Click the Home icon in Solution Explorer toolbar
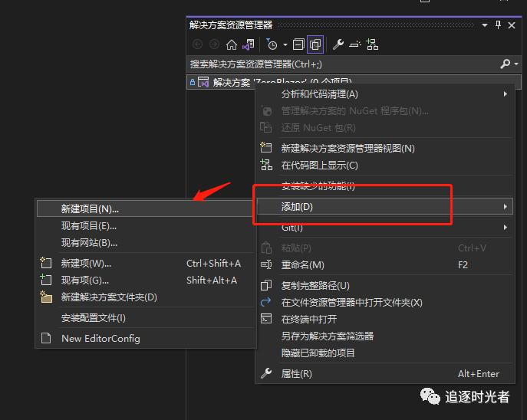This screenshot has width=527, height=420. point(231,44)
